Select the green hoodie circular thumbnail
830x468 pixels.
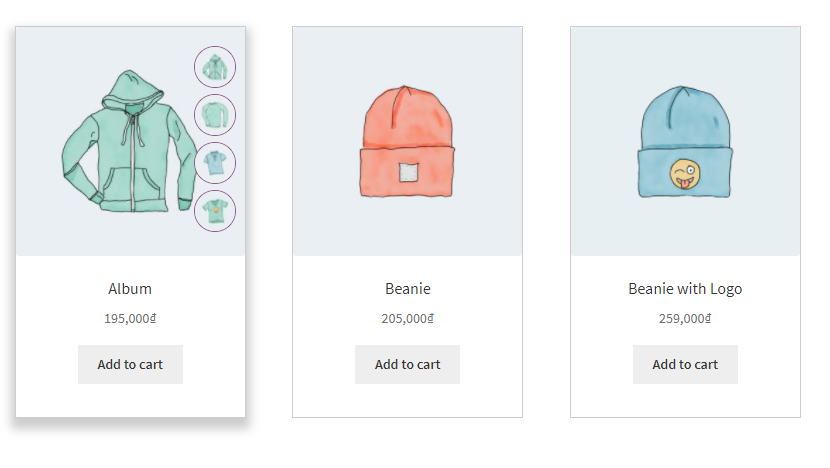click(215, 67)
